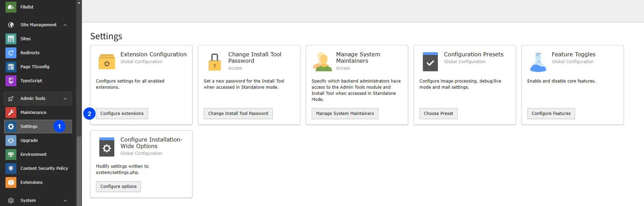Viewport: 644px width, 206px height.
Task: Click the Settings gear icon in sidebar
Action: (11, 127)
